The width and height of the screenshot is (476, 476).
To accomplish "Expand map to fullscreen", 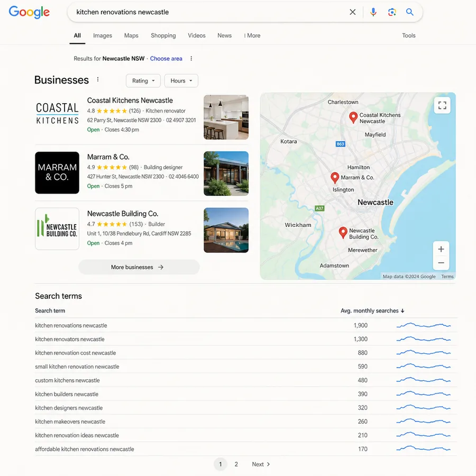I will click(442, 105).
